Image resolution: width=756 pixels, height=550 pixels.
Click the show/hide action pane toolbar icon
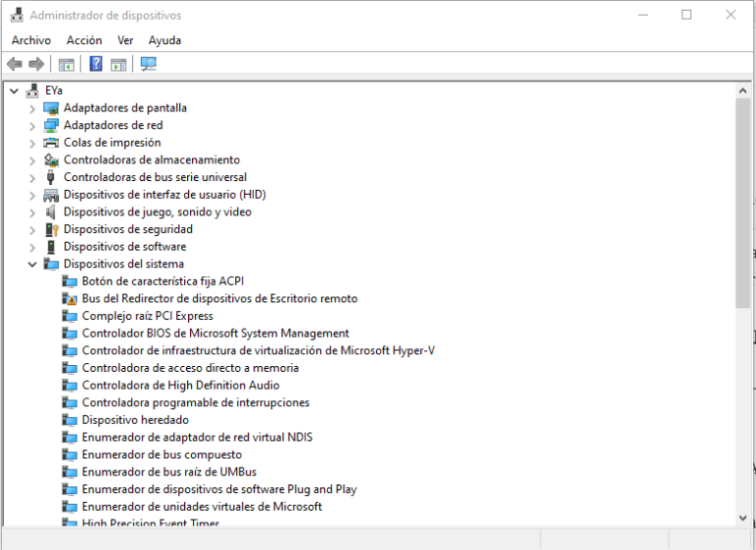click(x=118, y=64)
